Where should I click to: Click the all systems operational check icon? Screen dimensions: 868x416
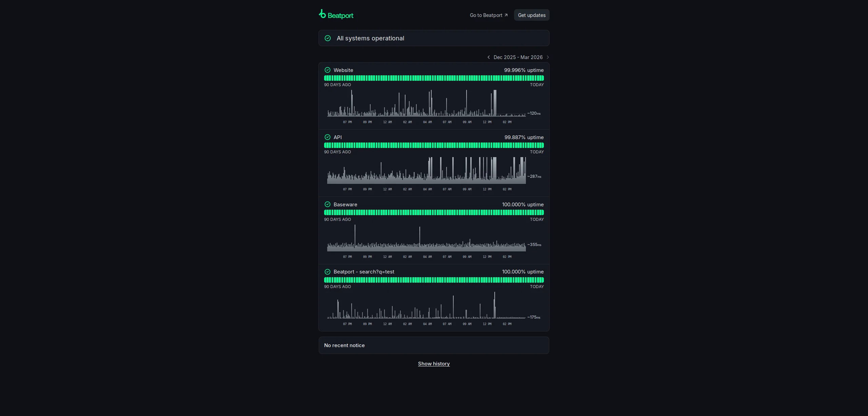(x=328, y=38)
